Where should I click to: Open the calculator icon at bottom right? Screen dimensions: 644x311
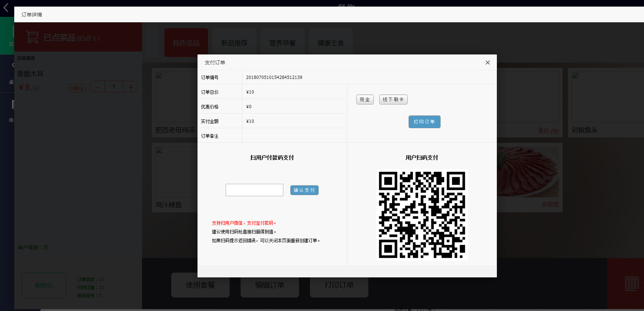(x=632, y=284)
